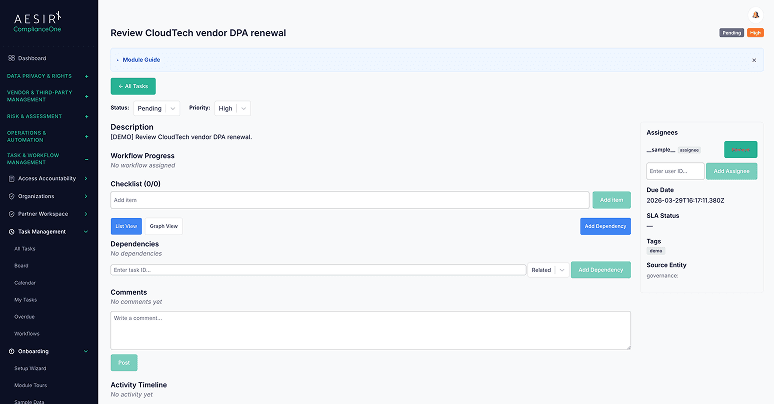Click the Add Item checklist button

point(612,200)
